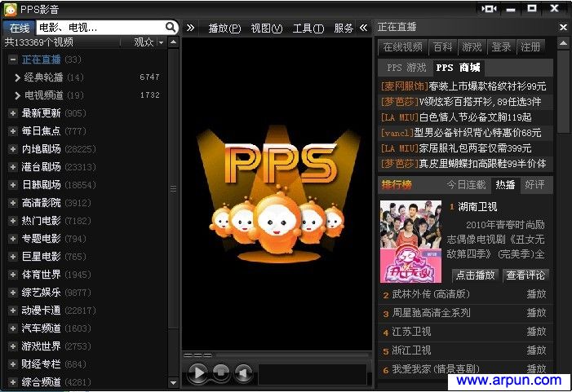572x392 pixels.
Task: Click the stop playback button
Action: [x=220, y=372]
